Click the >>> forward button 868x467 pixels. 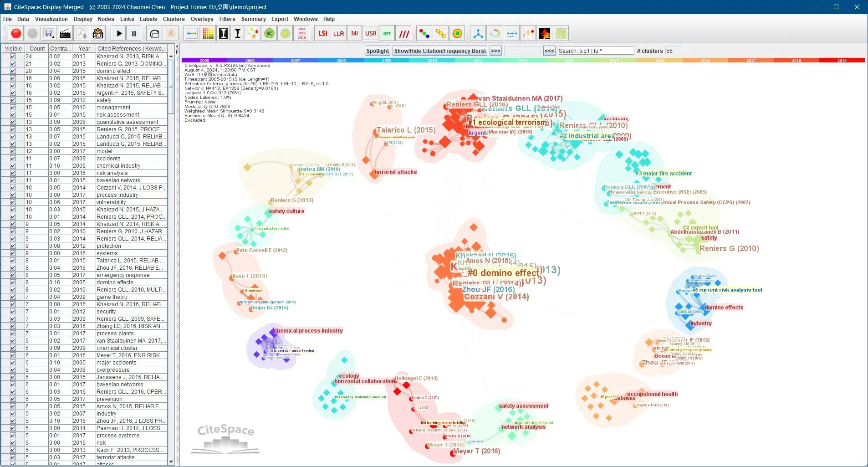click(x=495, y=51)
